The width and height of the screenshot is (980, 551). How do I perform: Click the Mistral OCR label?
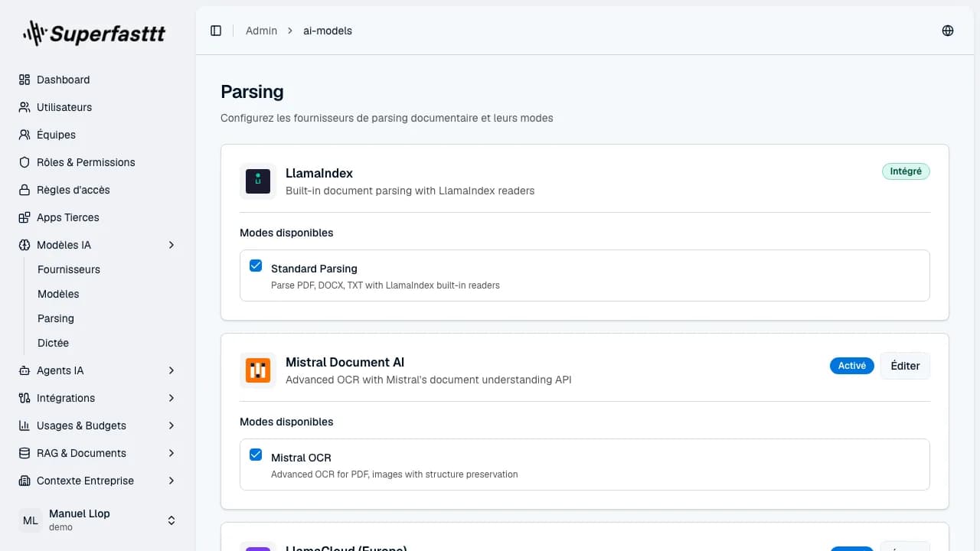pyautogui.click(x=301, y=458)
